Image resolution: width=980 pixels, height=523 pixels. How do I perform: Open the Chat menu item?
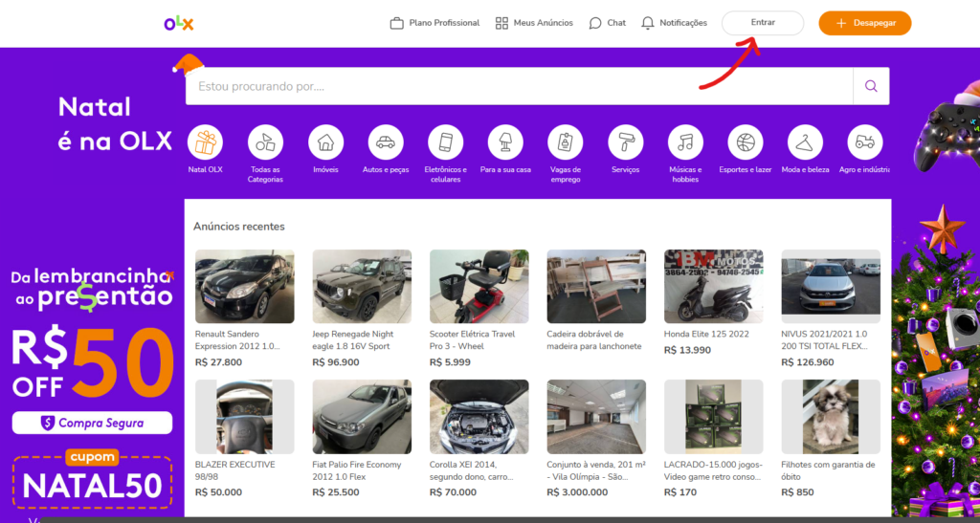pos(608,23)
